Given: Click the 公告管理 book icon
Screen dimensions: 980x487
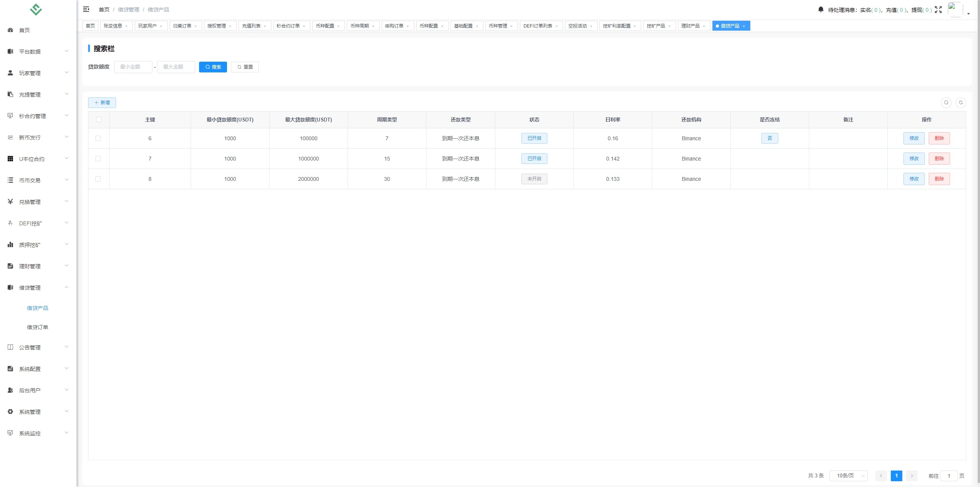Looking at the screenshot, I should (x=10, y=347).
